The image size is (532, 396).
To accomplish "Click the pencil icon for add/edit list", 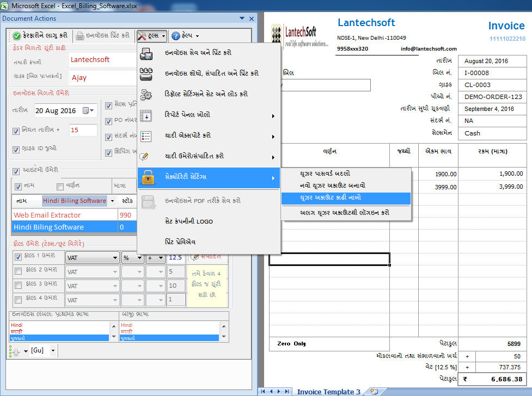I will (x=144, y=156).
